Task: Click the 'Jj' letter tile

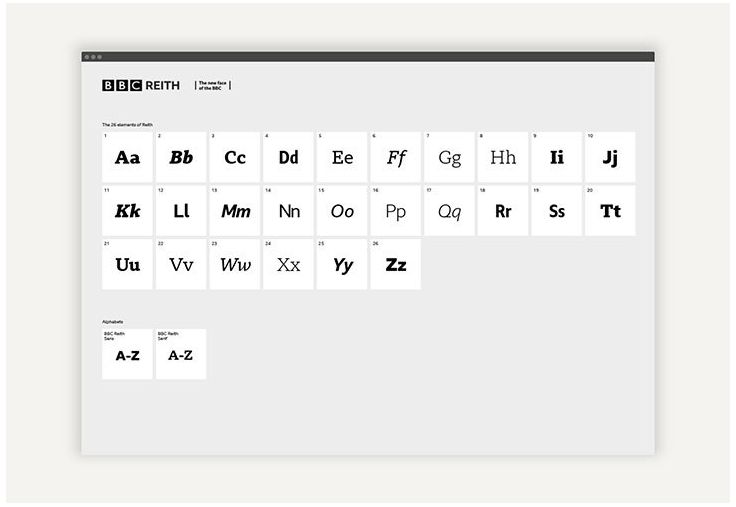Action: [610, 157]
